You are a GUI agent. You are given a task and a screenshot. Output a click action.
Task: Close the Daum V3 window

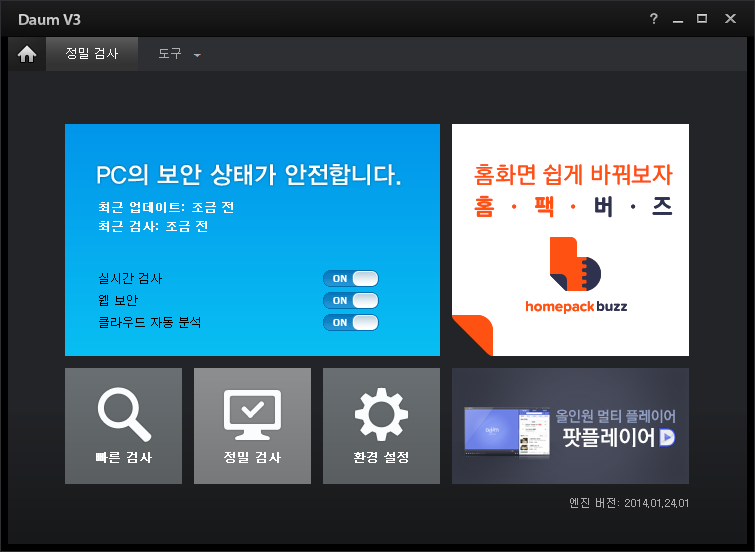tap(730, 19)
